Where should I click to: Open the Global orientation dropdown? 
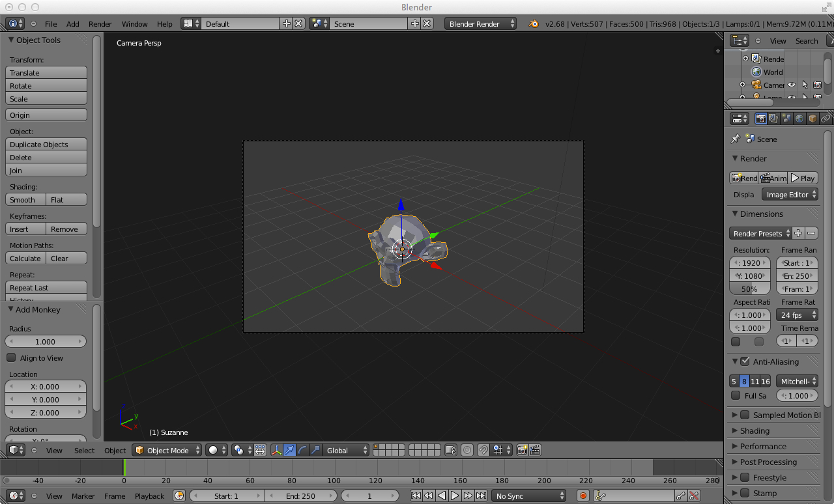point(347,450)
